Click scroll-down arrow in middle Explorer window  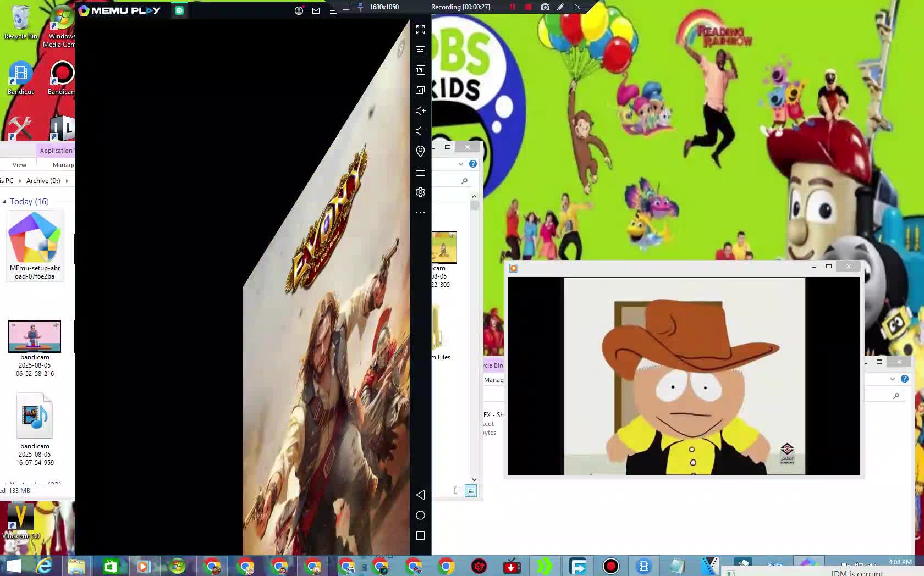pyautogui.click(x=474, y=480)
